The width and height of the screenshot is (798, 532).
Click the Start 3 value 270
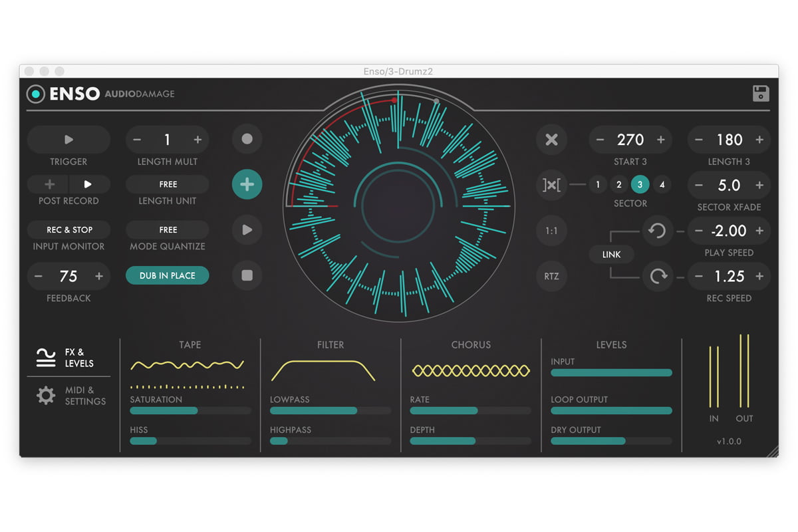630,140
